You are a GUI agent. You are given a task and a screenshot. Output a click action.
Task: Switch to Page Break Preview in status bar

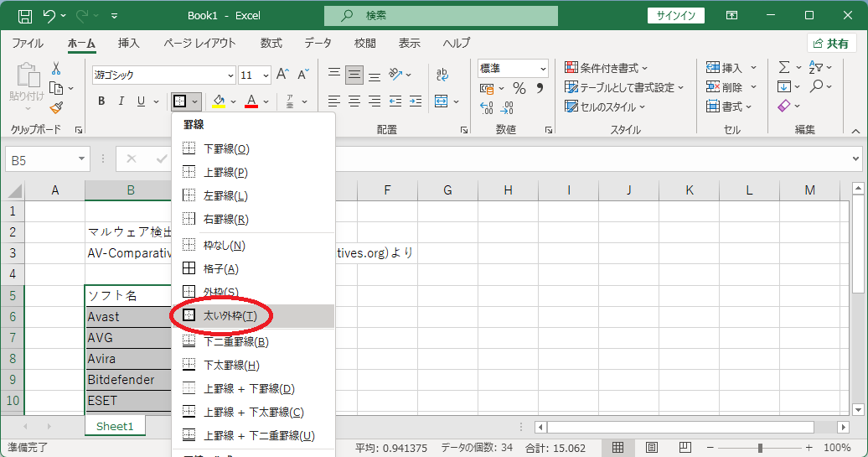(x=685, y=447)
